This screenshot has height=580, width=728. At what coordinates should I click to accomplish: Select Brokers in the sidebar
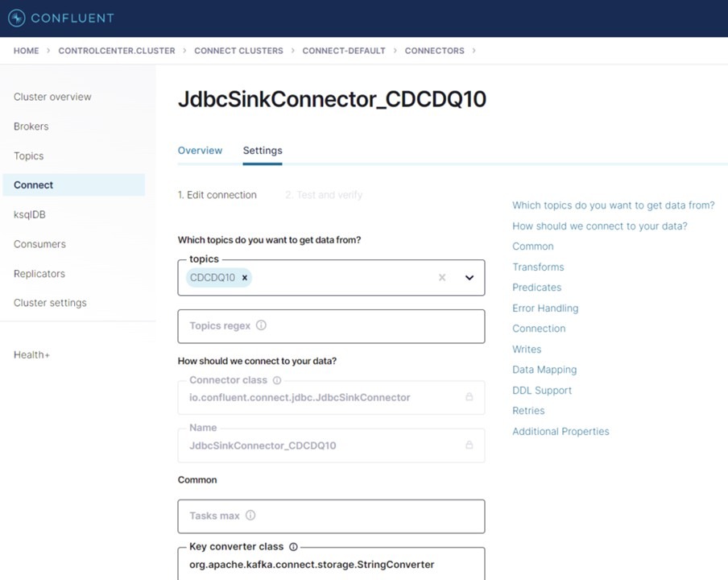31,126
